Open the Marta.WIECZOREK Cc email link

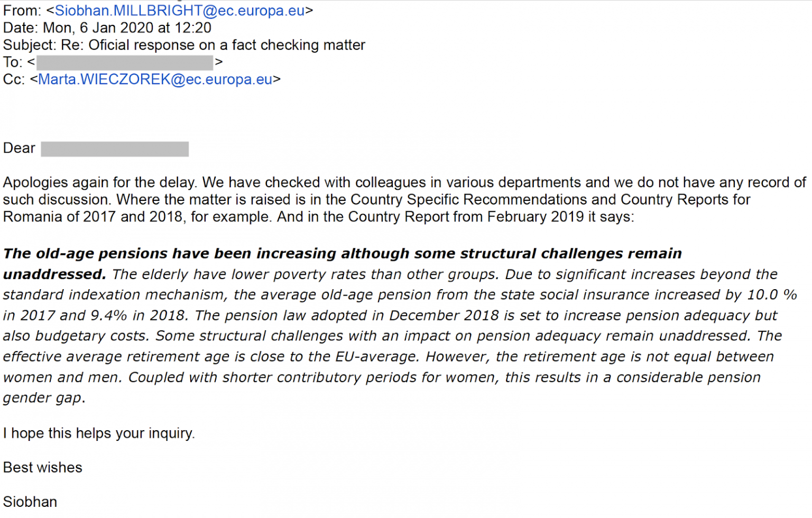click(155, 79)
